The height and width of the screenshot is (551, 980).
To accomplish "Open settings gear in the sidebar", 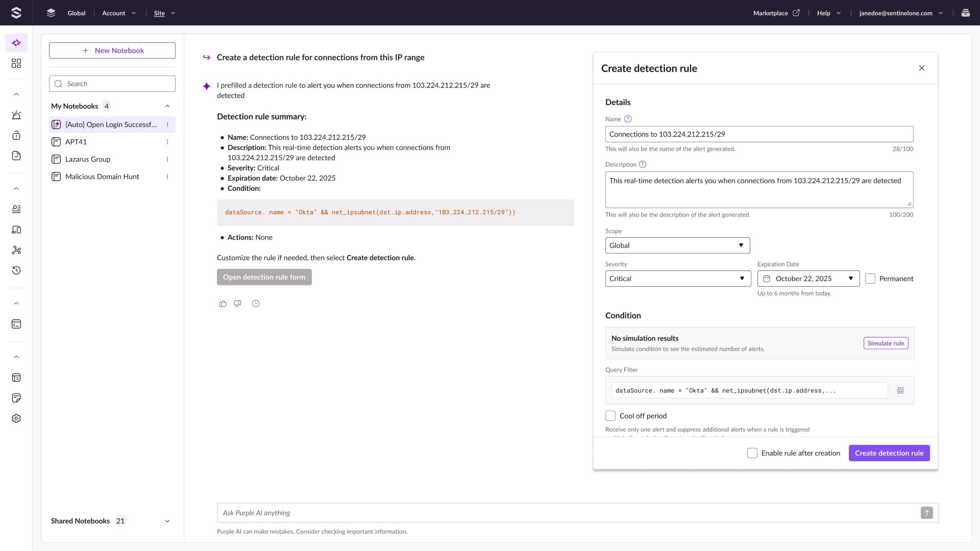I will [x=16, y=418].
